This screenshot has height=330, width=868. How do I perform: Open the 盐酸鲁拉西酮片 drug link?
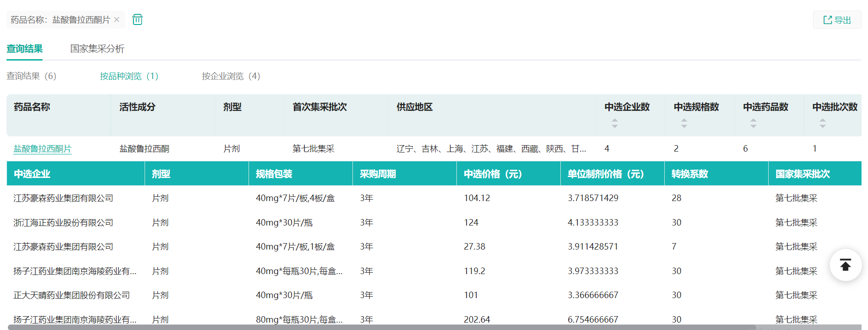point(42,148)
